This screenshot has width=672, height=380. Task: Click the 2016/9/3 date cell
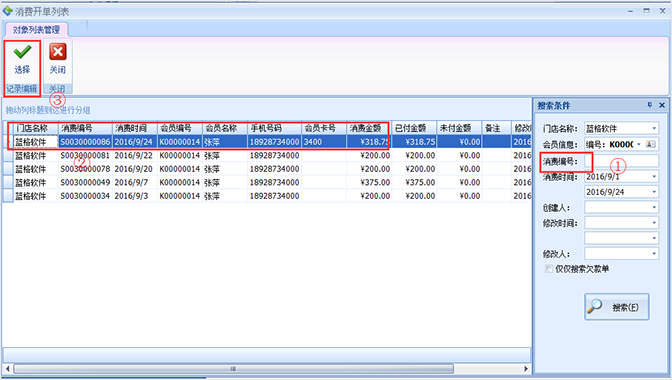tap(135, 196)
